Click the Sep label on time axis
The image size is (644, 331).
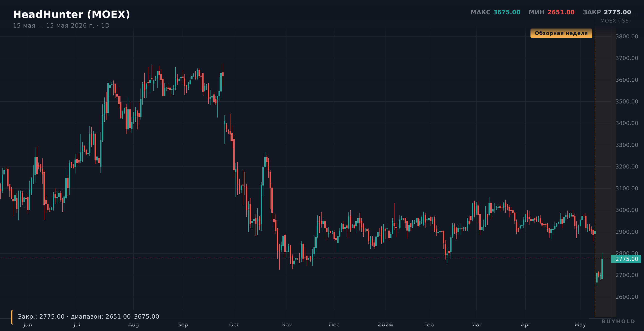pos(183,325)
